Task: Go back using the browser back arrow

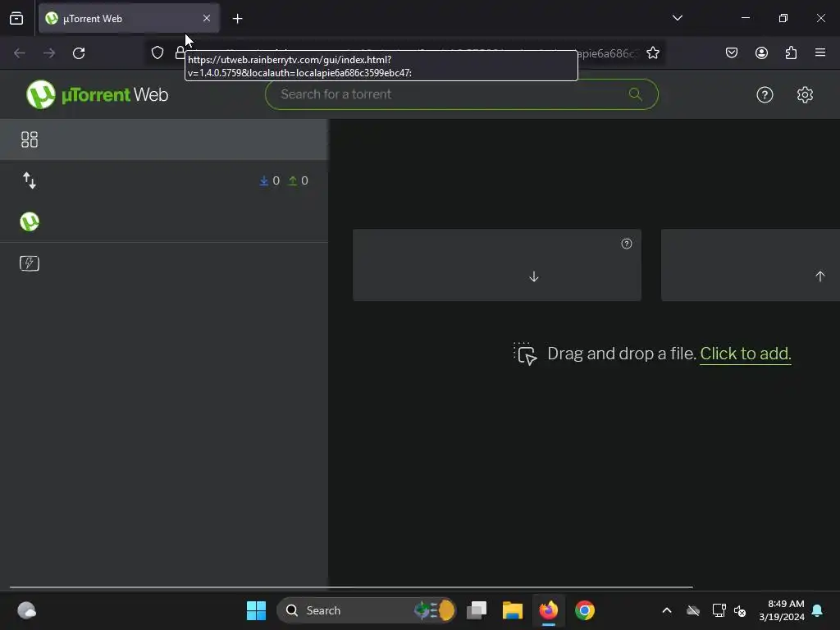Action: pyautogui.click(x=20, y=53)
